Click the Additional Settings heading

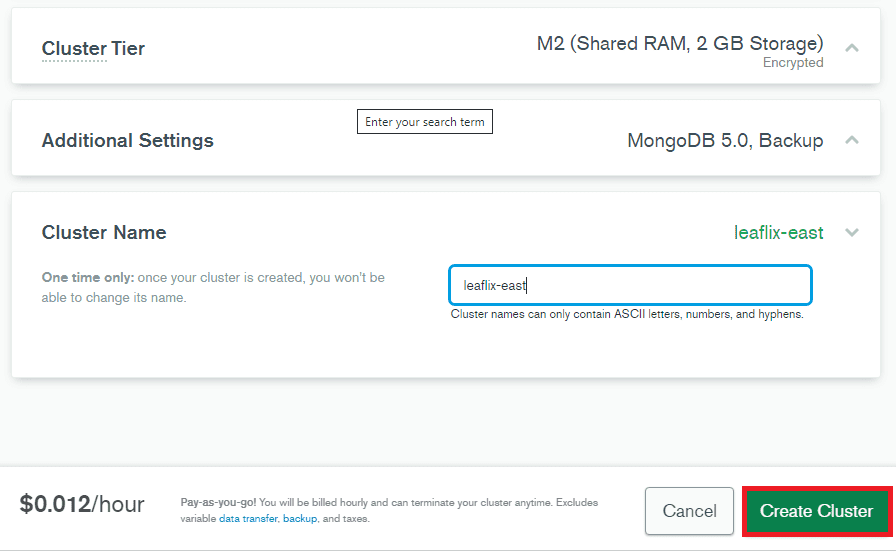click(127, 141)
